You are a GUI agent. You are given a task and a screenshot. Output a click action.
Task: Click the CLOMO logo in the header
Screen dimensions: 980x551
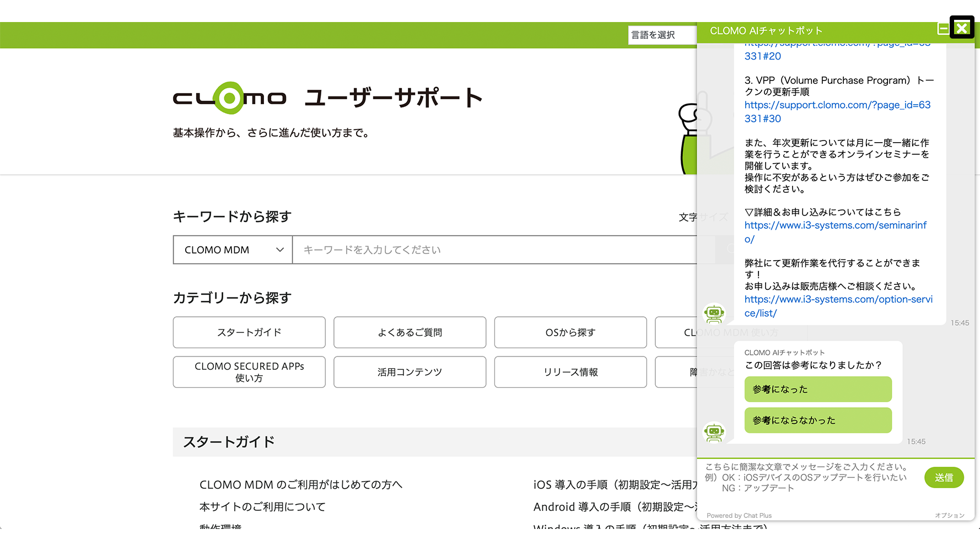click(229, 98)
